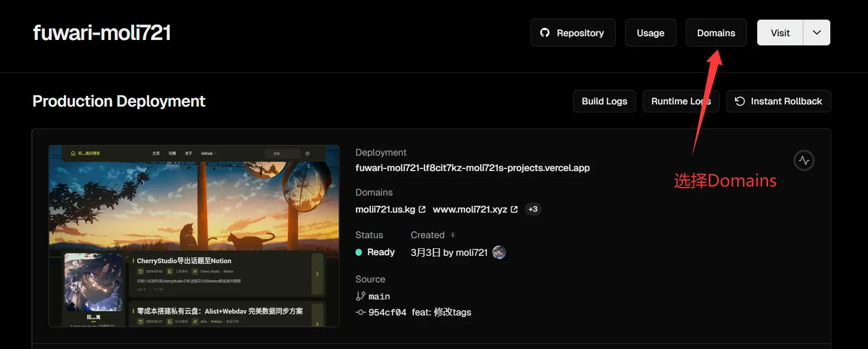Select the Domains button
Screen dimensions: 868x349
tap(716, 33)
